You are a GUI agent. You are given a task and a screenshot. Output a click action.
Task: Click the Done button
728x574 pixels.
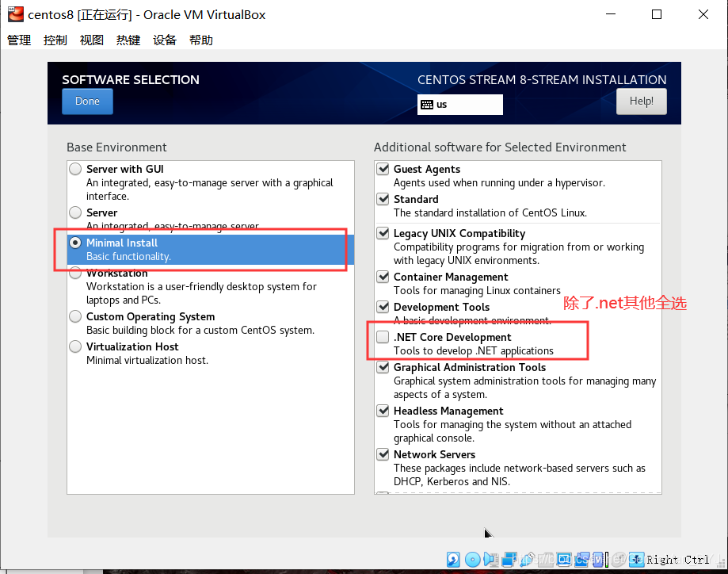tap(87, 101)
